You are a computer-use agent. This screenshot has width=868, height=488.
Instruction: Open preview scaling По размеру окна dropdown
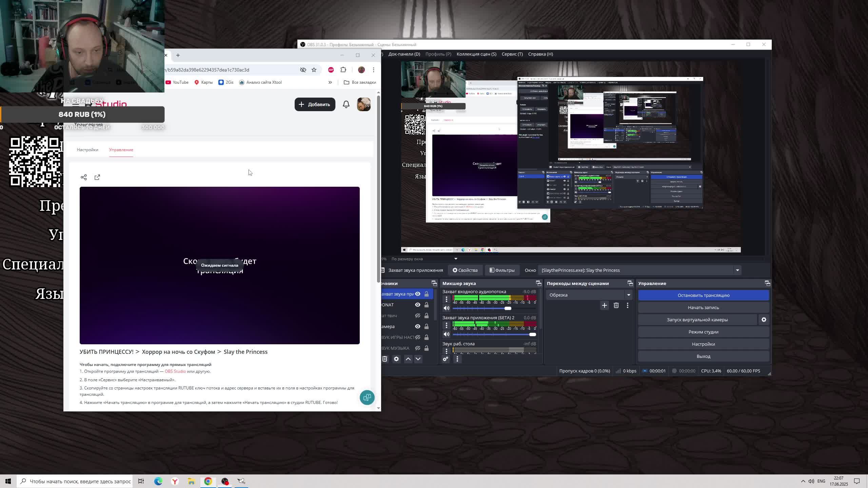click(424, 259)
